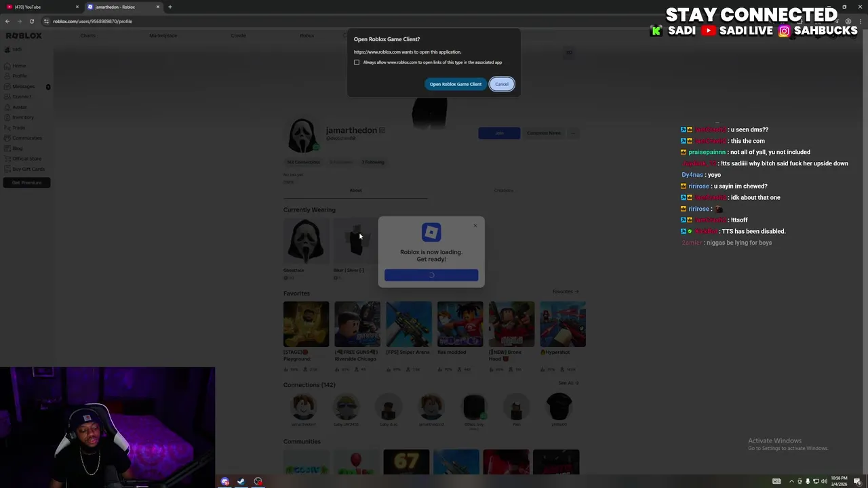Open Communities from the Roblox sidebar

(x=27, y=138)
